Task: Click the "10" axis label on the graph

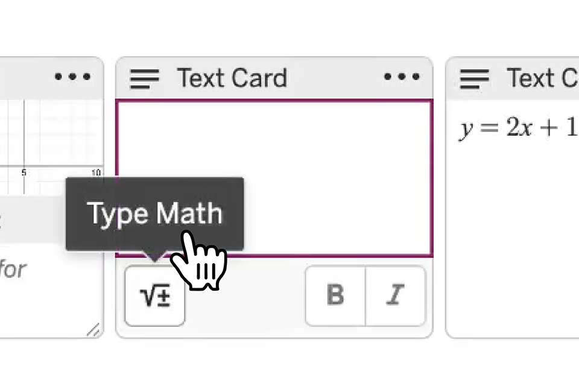Action: (95, 173)
